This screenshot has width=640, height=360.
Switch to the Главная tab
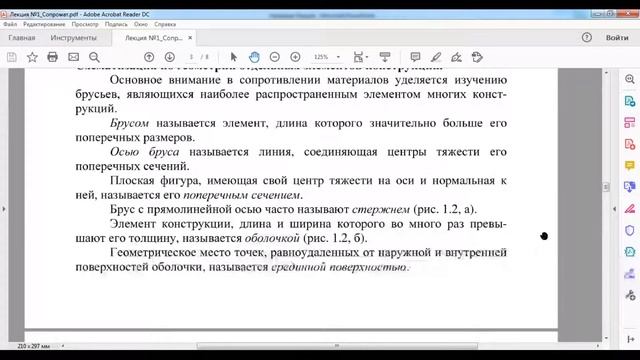click(22, 38)
